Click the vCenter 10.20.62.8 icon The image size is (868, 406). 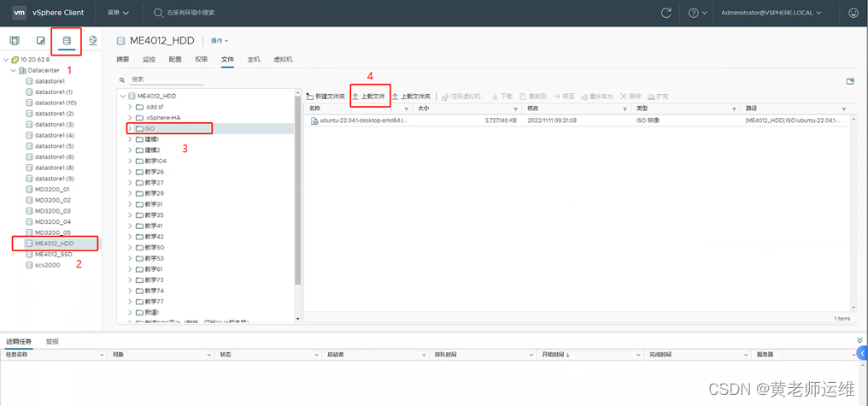[x=15, y=59]
